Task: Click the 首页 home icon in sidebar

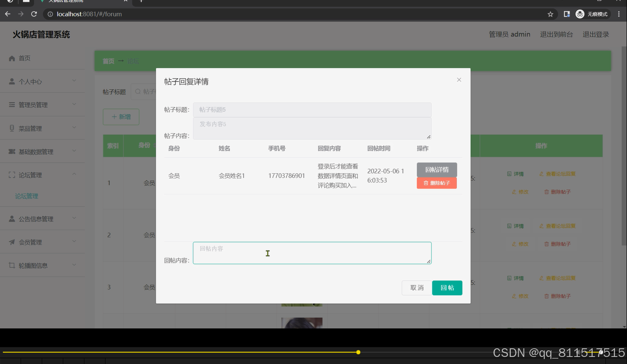Action: click(12, 58)
